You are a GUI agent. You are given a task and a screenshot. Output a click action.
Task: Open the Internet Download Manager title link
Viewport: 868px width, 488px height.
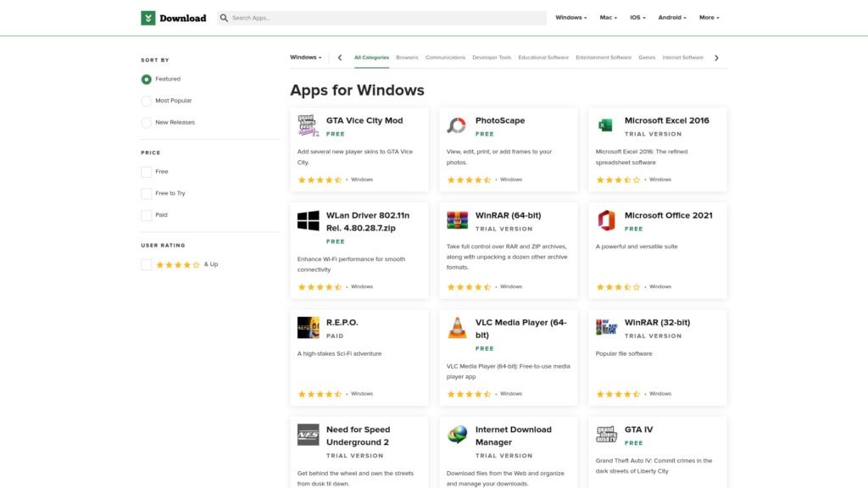[513, 436]
